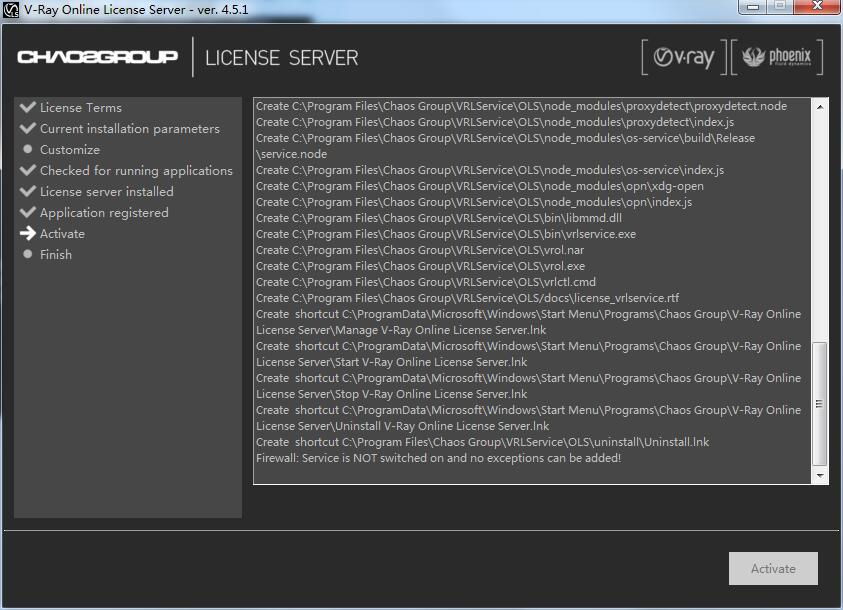Screen dimensions: 843x610
Task: Select the Checked for running applications step
Action: tap(136, 171)
